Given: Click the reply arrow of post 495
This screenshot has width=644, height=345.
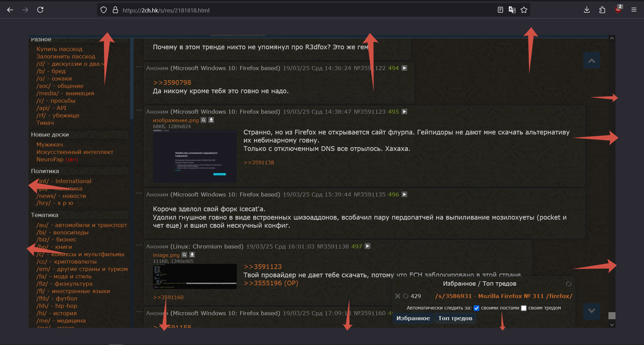Looking at the screenshot, I should pyautogui.click(x=405, y=112).
